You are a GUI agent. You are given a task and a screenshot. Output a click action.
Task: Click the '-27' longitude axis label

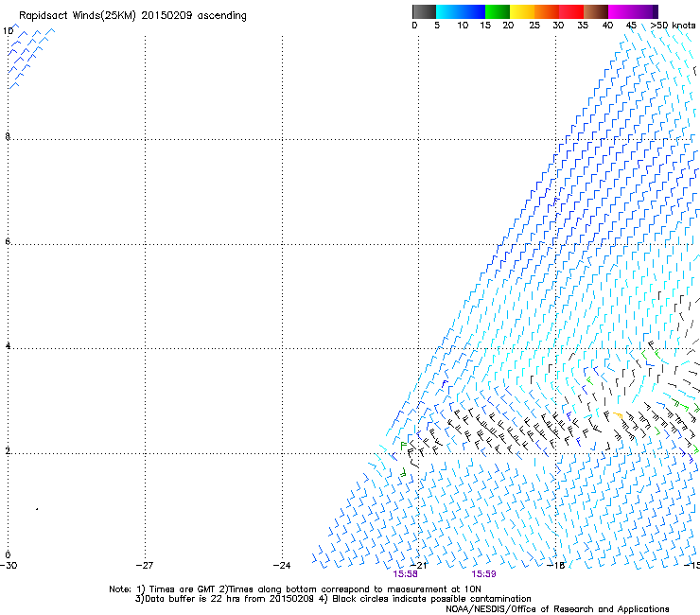point(145,566)
